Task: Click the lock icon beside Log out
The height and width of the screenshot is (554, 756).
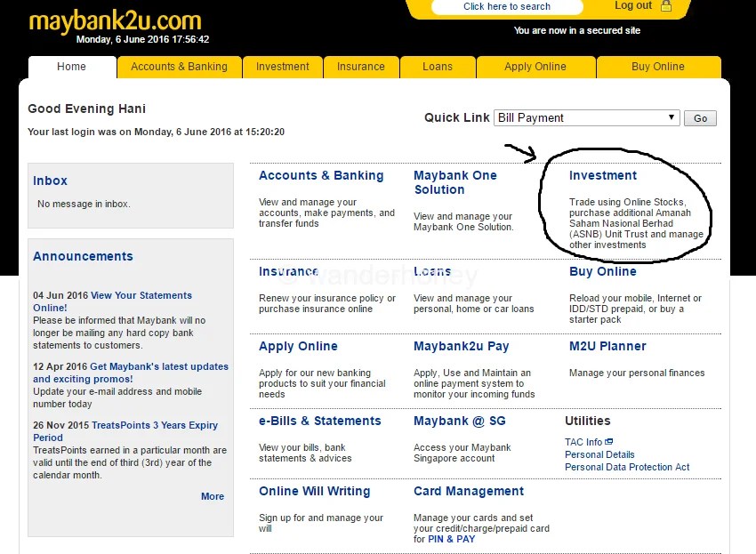Action: pyautogui.click(x=666, y=6)
